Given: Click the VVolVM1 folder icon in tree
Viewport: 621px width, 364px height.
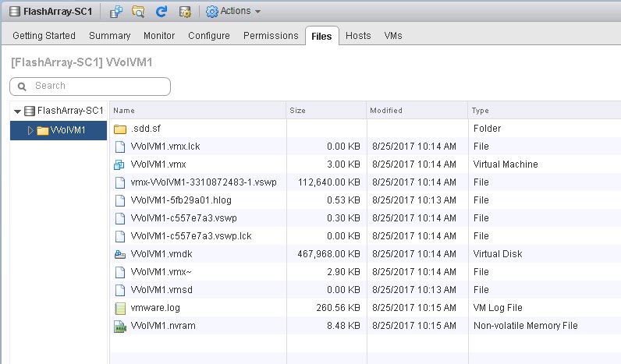Looking at the screenshot, I should [42, 131].
